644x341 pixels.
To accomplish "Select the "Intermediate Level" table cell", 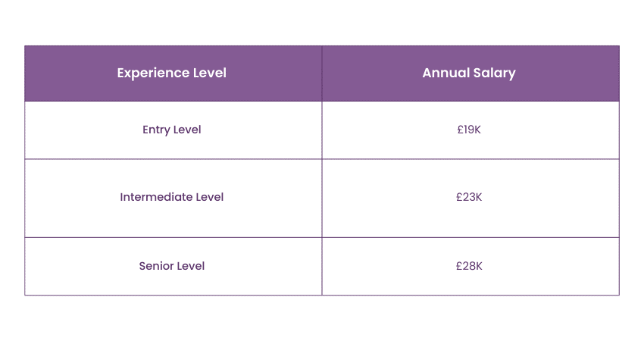I will point(172,197).
